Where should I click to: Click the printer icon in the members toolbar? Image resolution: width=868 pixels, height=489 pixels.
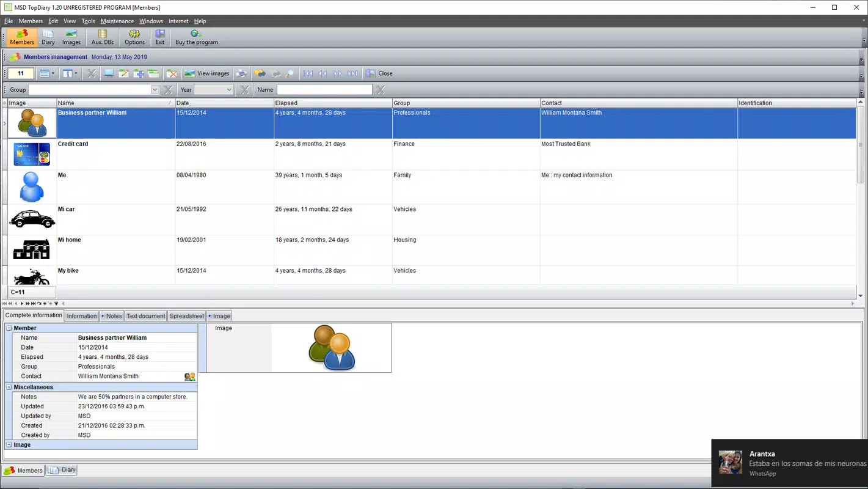tap(242, 73)
